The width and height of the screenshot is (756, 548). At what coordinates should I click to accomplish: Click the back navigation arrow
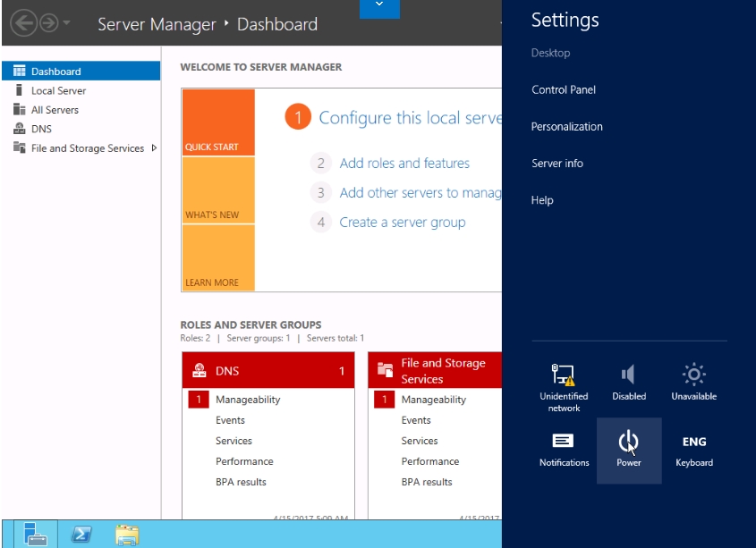[23, 22]
